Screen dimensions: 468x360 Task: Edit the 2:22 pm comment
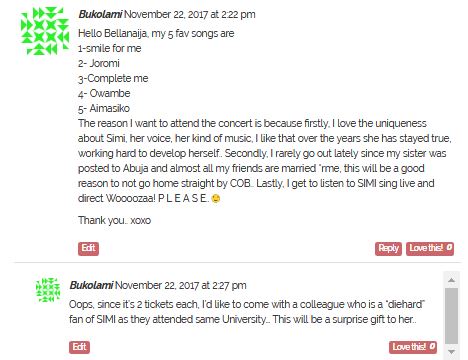pos(88,248)
